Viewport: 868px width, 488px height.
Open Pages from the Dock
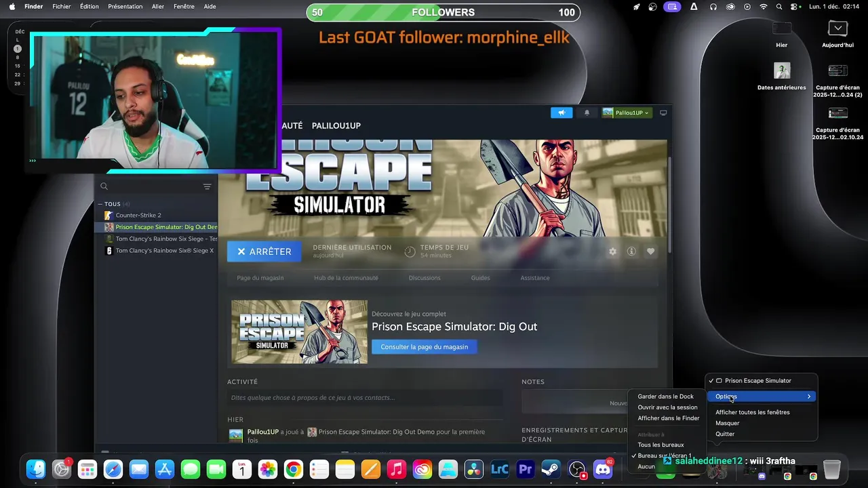click(371, 469)
